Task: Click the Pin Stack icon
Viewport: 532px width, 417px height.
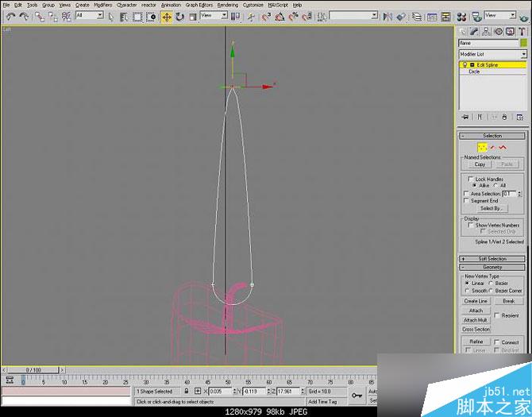Action: pyautogui.click(x=465, y=117)
